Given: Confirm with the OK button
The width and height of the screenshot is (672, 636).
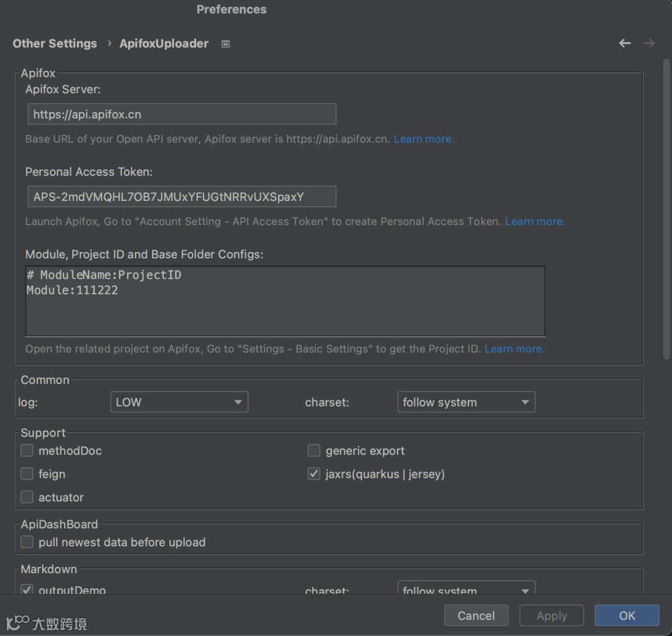Looking at the screenshot, I should click(x=627, y=615).
